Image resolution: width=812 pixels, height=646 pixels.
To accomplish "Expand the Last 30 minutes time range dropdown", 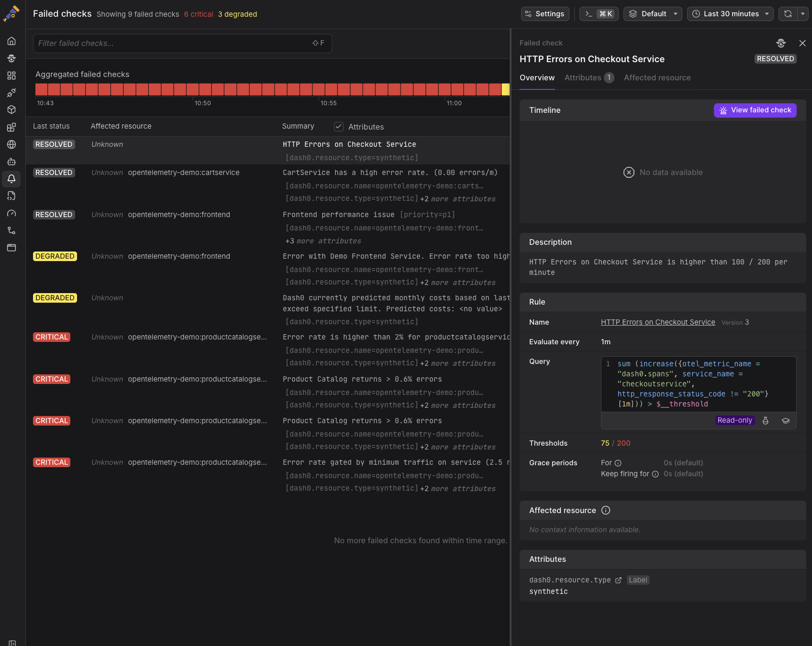I will (730, 14).
